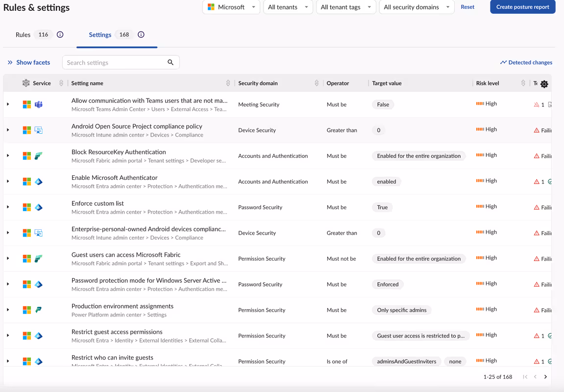This screenshot has width=564, height=392.
Task: Click the failing warning icon in Enforce custom list row
Action: (x=537, y=207)
